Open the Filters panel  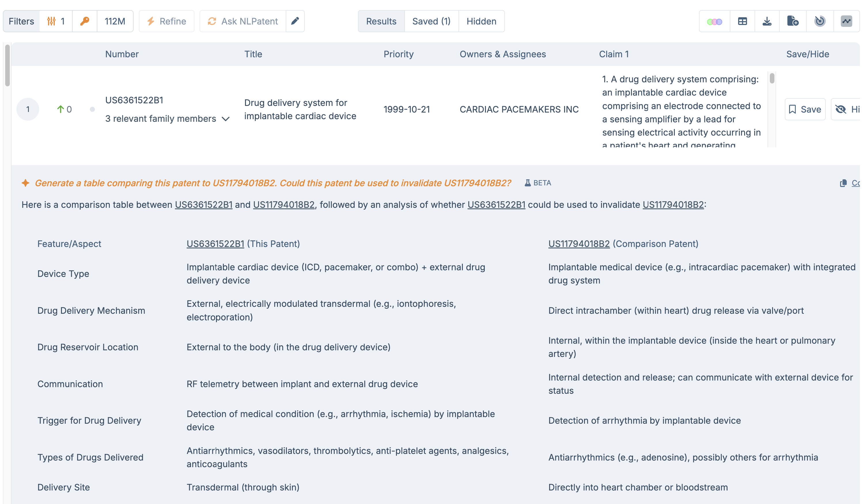[21, 21]
